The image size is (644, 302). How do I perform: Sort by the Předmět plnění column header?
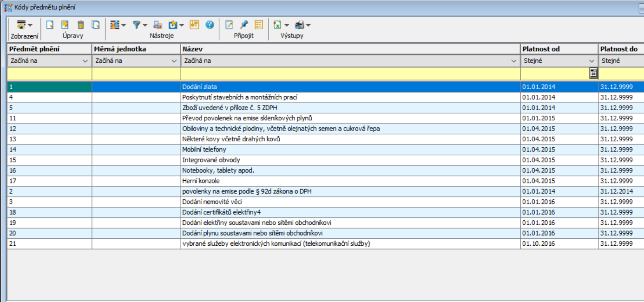50,49
